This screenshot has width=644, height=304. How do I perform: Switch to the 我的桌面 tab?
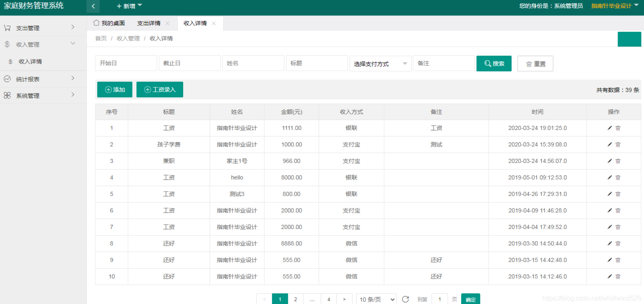click(109, 23)
